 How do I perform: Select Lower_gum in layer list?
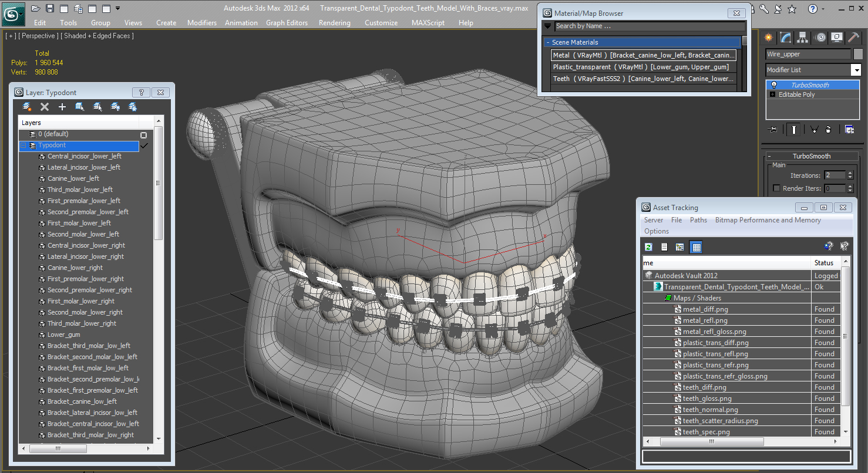pyautogui.click(x=63, y=335)
